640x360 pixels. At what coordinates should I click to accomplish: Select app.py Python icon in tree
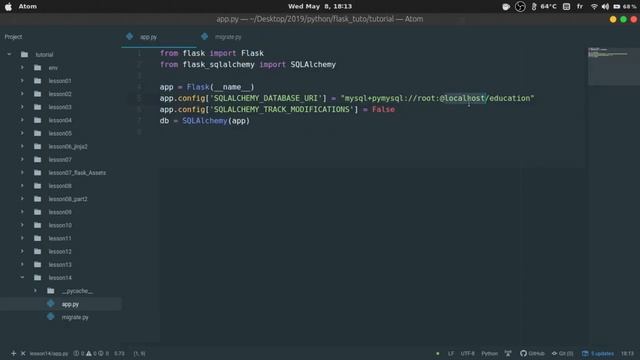click(x=51, y=304)
